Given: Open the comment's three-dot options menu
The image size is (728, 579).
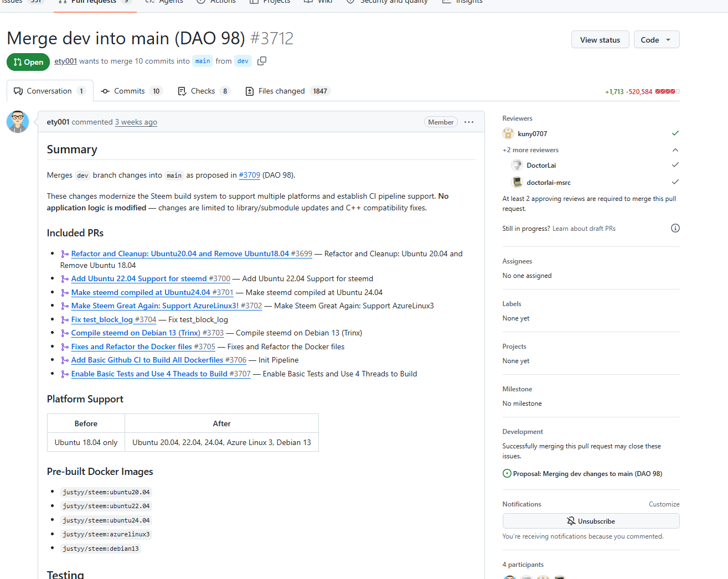Looking at the screenshot, I should click(x=469, y=122).
